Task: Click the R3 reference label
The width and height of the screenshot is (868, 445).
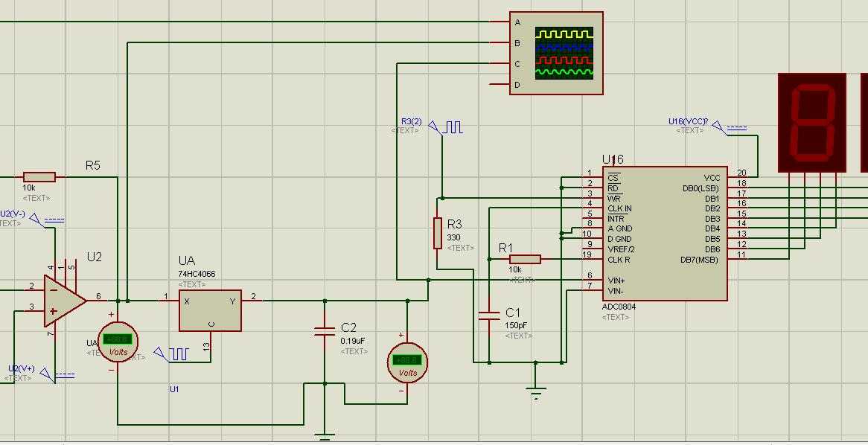Action: (x=455, y=224)
